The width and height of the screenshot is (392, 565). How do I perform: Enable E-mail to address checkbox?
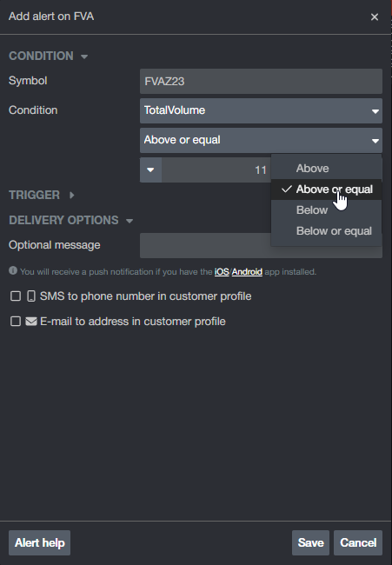point(16,321)
